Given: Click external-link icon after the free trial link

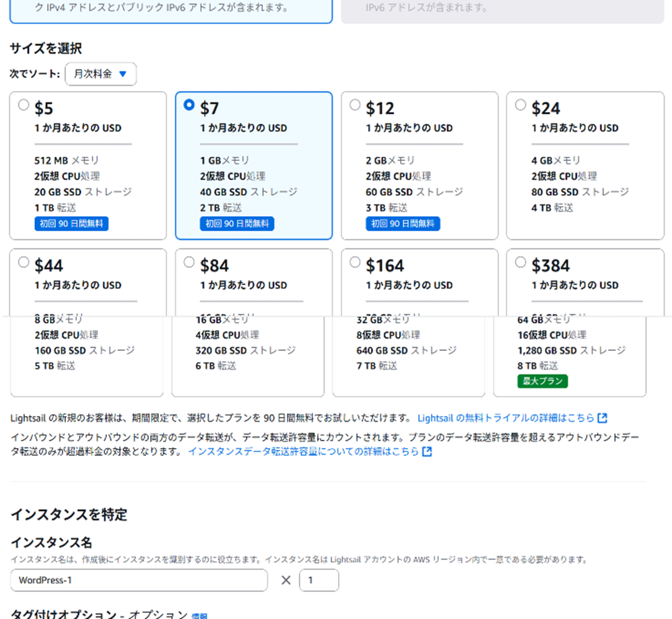Looking at the screenshot, I should 603,418.
